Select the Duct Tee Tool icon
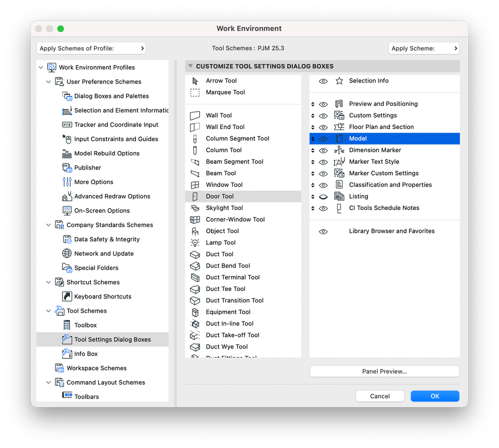 [195, 289]
